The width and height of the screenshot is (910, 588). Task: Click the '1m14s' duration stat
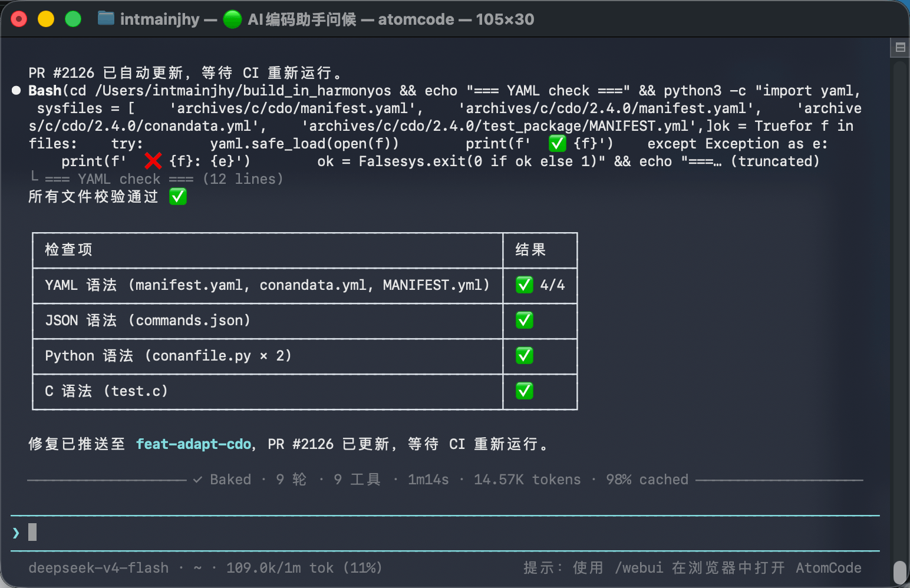point(428,480)
